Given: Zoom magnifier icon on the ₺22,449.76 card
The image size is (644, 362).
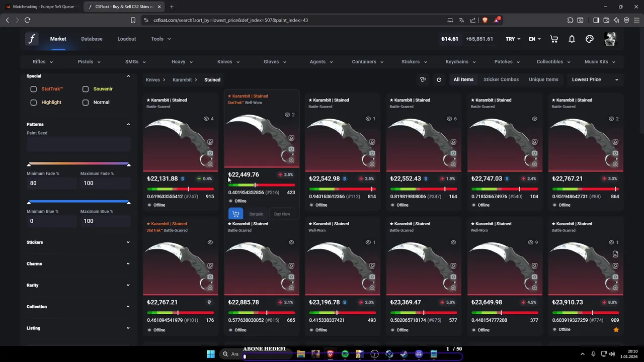Looking at the screenshot, I should pyautogui.click(x=291, y=160).
